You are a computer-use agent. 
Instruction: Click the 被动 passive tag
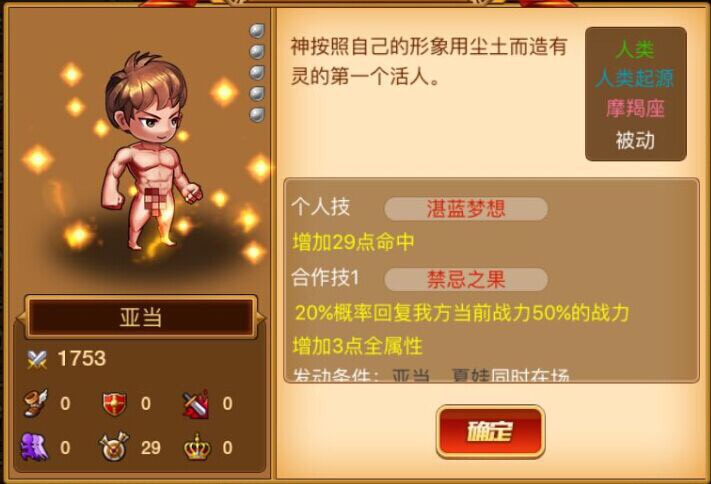635,140
